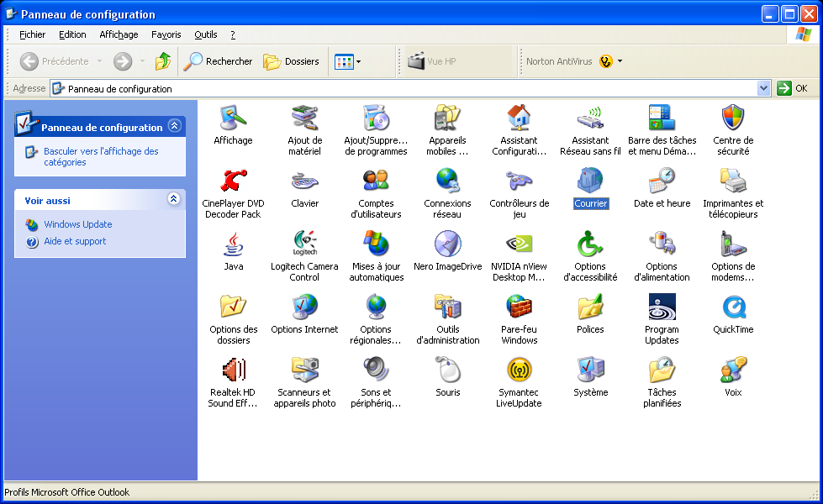
Task: Open Norton AntiVirus dropdown arrow
Action: (x=620, y=61)
